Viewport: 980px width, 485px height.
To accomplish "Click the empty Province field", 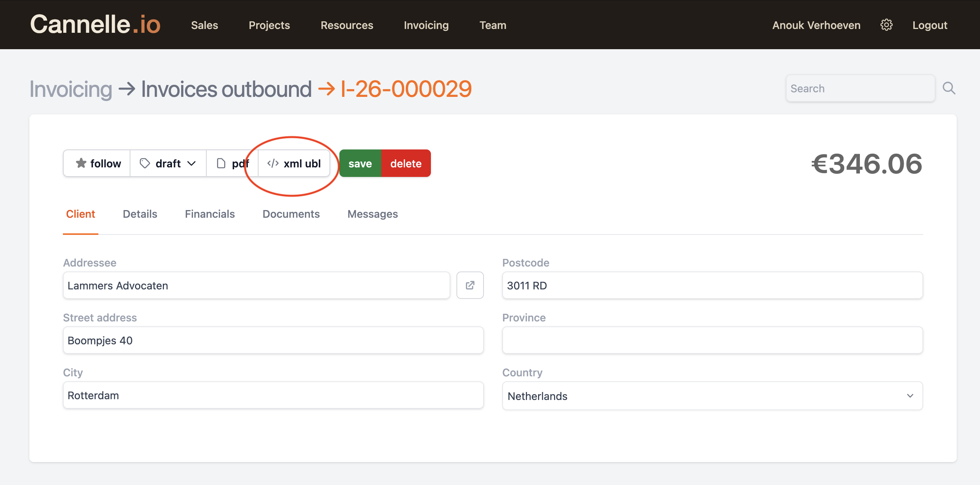I will click(712, 340).
